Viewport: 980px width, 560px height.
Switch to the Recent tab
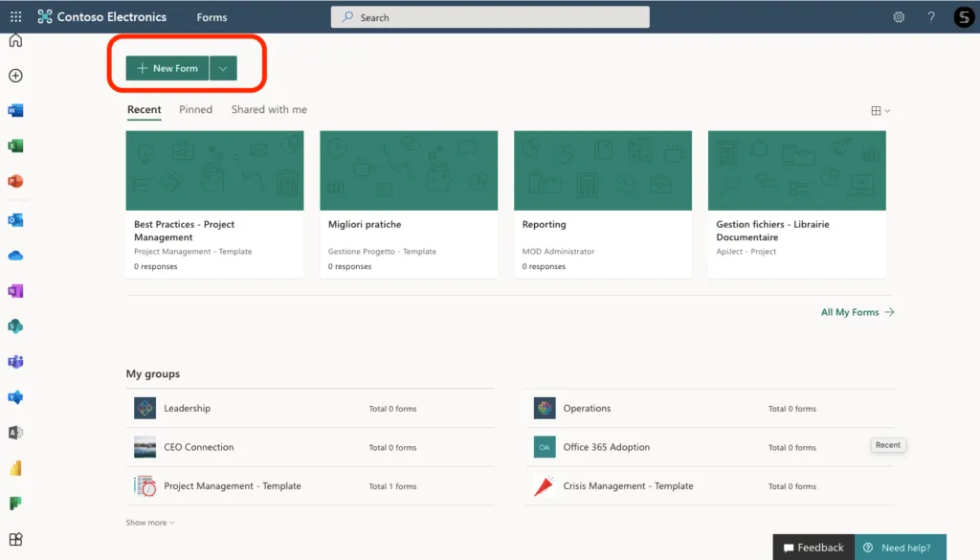[x=145, y=109]
